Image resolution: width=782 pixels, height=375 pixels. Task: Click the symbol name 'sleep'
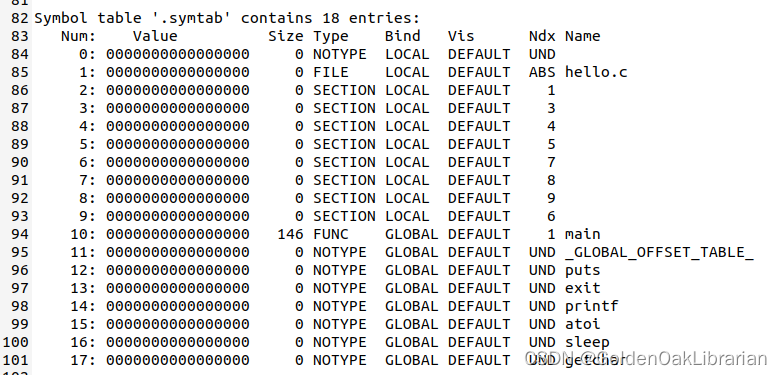587,342
